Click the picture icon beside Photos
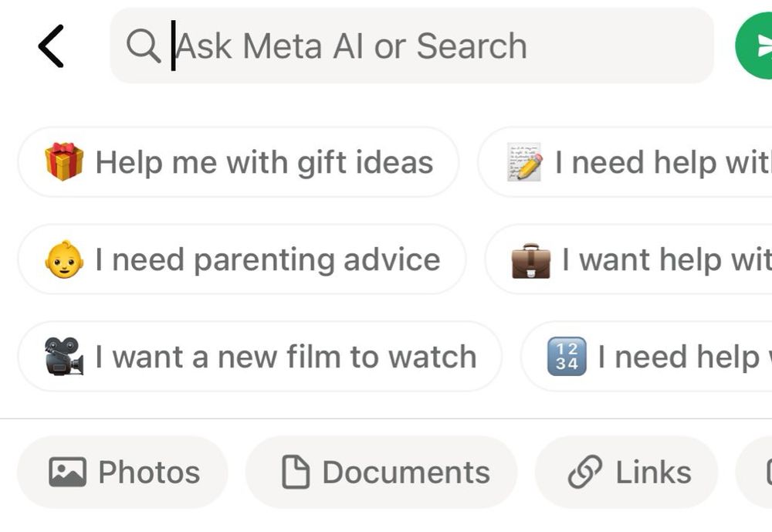 [68, 472]
